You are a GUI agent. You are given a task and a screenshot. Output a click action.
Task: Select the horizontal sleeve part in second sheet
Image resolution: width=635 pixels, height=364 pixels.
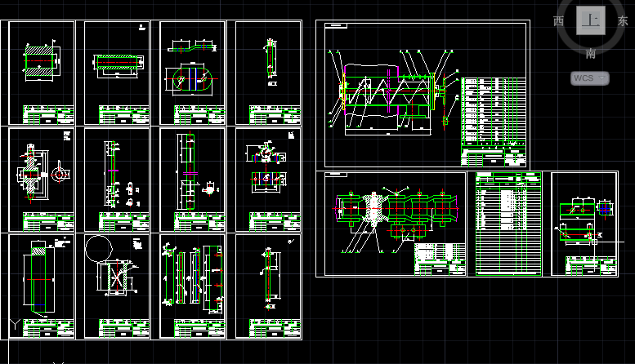click(118, 64)
